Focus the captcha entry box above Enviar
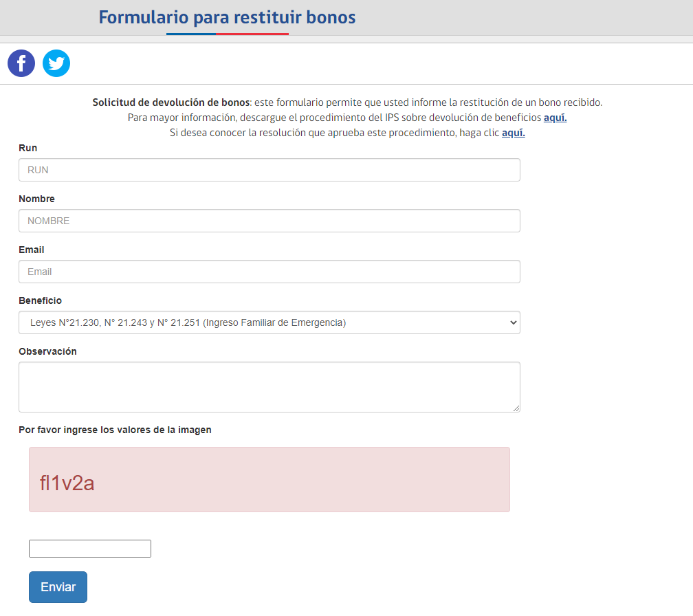 point(89,549)
